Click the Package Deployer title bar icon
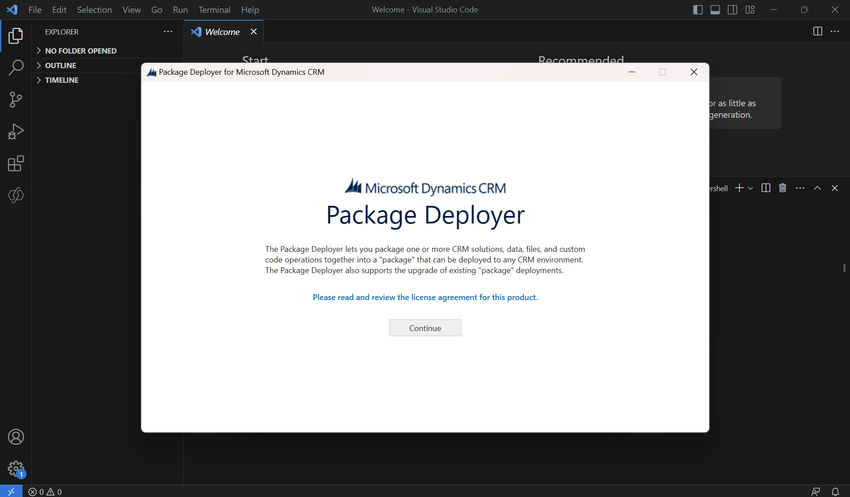 click(x=151, y=72)
